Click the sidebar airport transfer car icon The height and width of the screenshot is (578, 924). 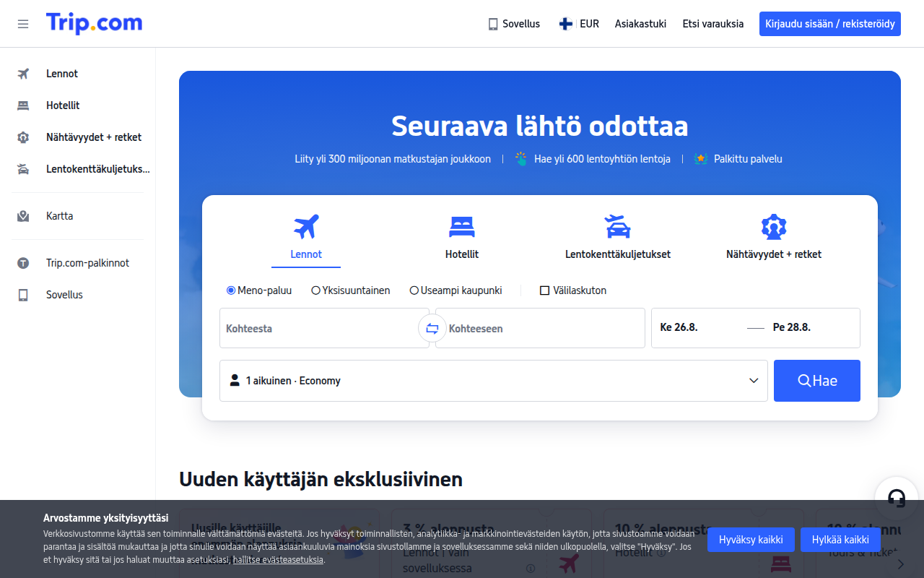pyautogui.click(x=23, y=169)
